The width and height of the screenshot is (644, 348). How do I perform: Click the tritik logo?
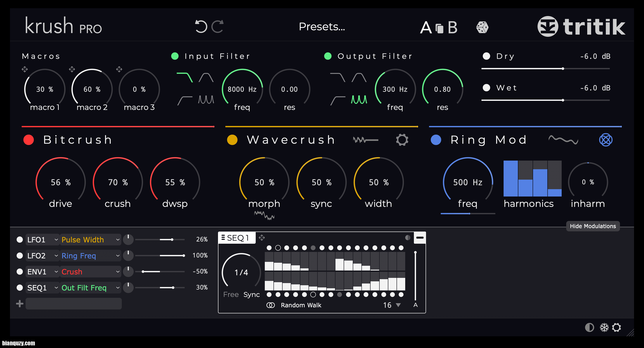[x=581, y=26]
